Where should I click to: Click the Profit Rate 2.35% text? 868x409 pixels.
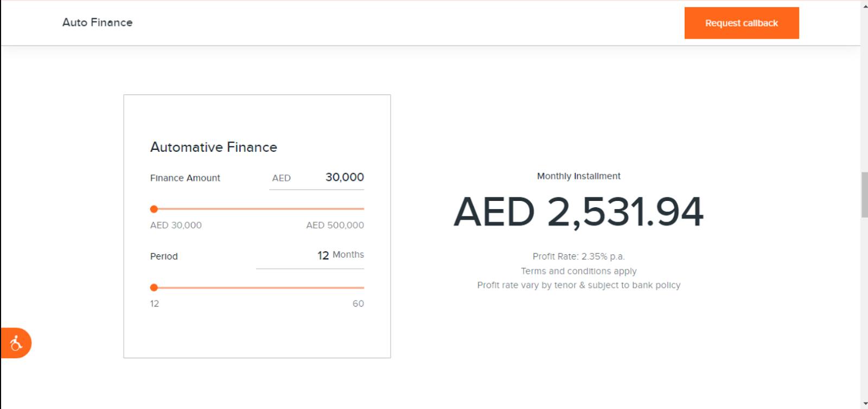click(x=579, y=257)
